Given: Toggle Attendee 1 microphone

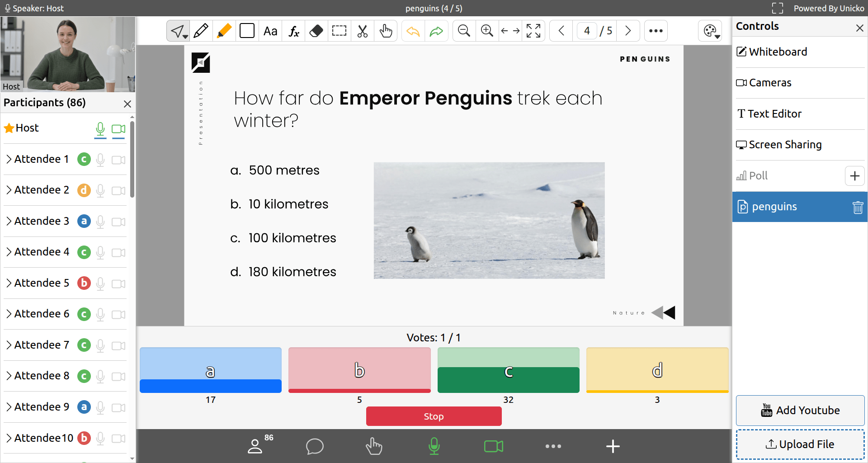Looking at the screenshot, I should tap(100, 160).
